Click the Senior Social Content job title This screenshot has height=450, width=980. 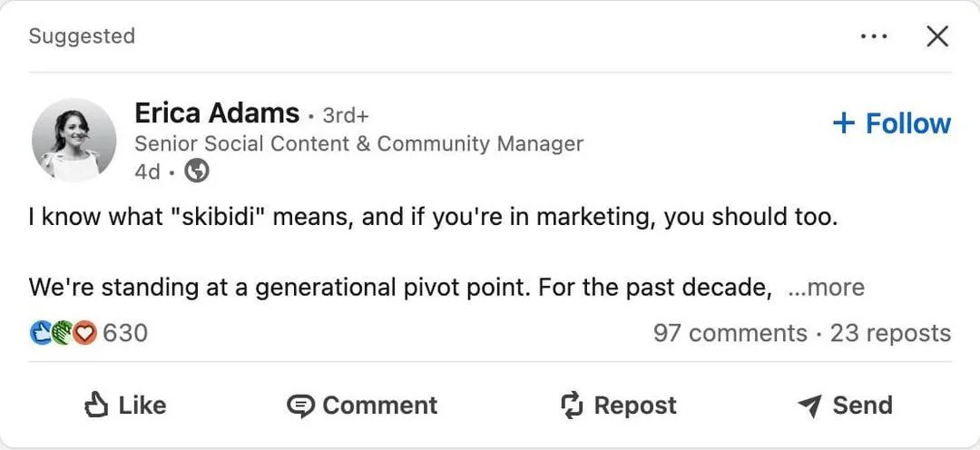[358, 143]
